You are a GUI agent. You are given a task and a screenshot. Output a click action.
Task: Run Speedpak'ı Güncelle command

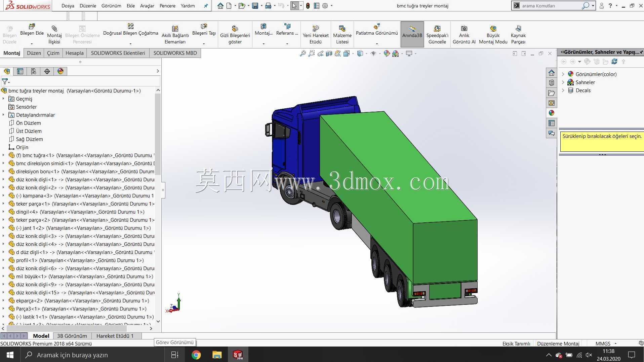(437, 34)
